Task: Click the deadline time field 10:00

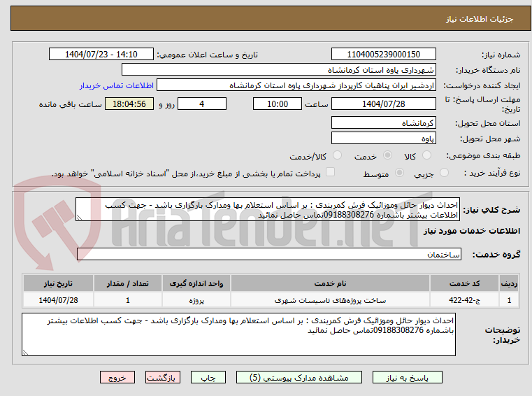Action: tap(278, 104)
